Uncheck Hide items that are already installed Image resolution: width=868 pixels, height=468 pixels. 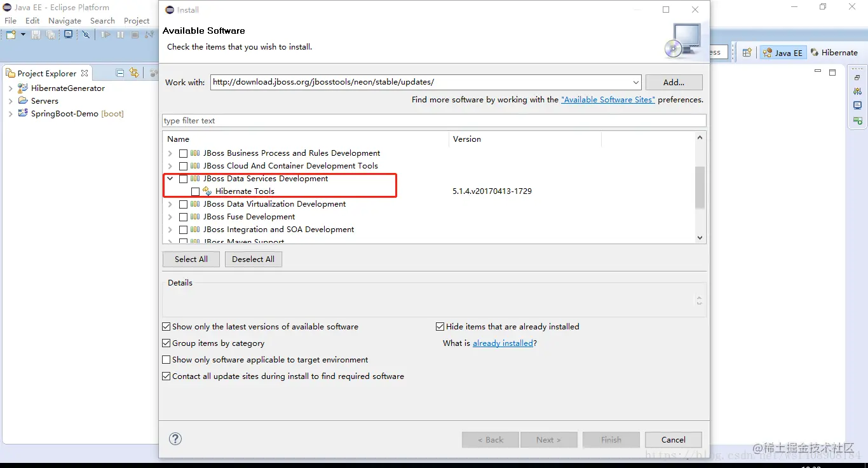(x=440, y=327)
